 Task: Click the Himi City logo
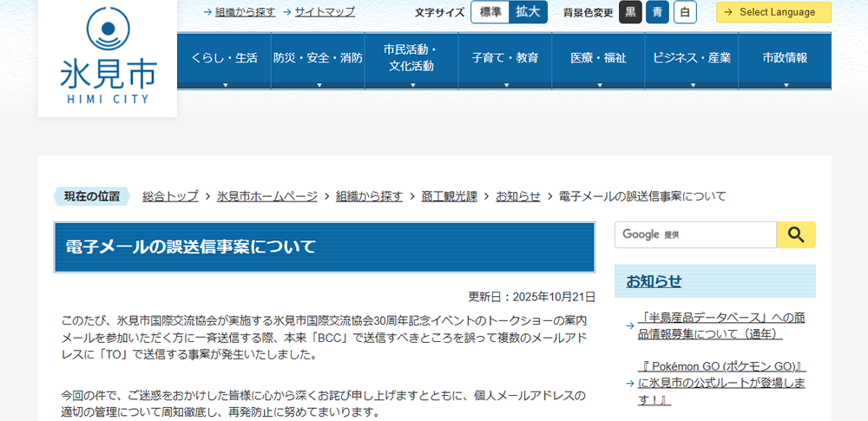pos(108,56)
